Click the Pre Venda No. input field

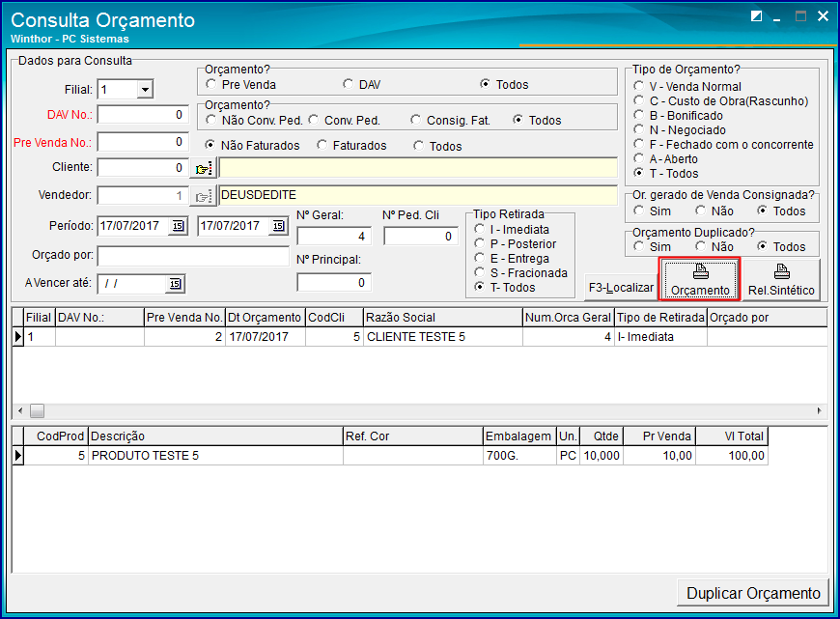pyautogui.click(x=143, y=142)
